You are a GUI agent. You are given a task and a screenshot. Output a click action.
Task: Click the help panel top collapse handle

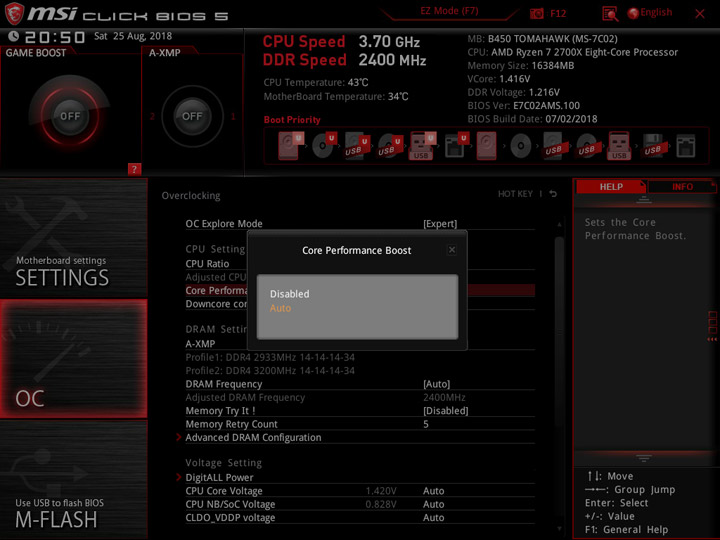pyautogui.click(x=643, y=199)
